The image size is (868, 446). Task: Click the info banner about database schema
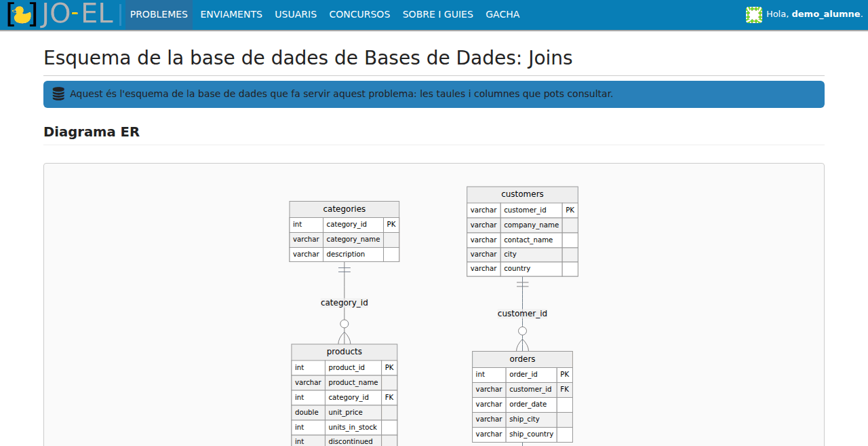tap(434, 94)
